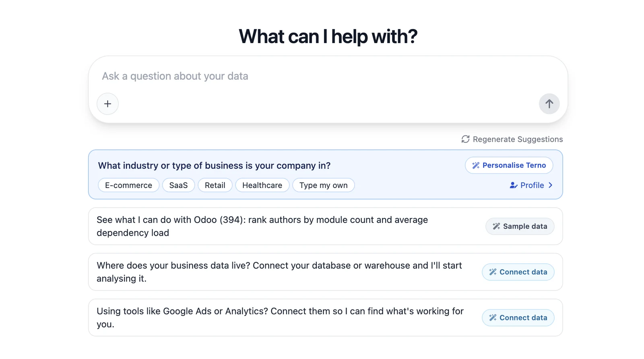The width and height of the screenshot is (644, 359).
Task: Click the Regenerate Suggestions refresh icon
Action: (x=465, y=139)
